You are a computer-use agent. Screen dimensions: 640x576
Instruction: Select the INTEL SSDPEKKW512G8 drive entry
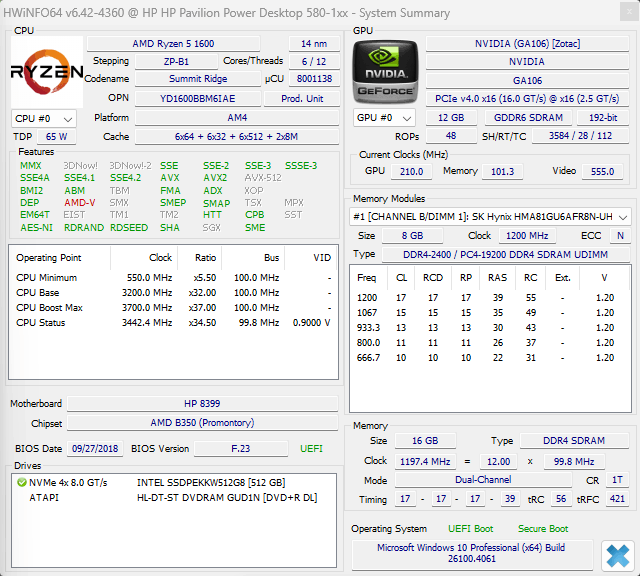(211, 483)
